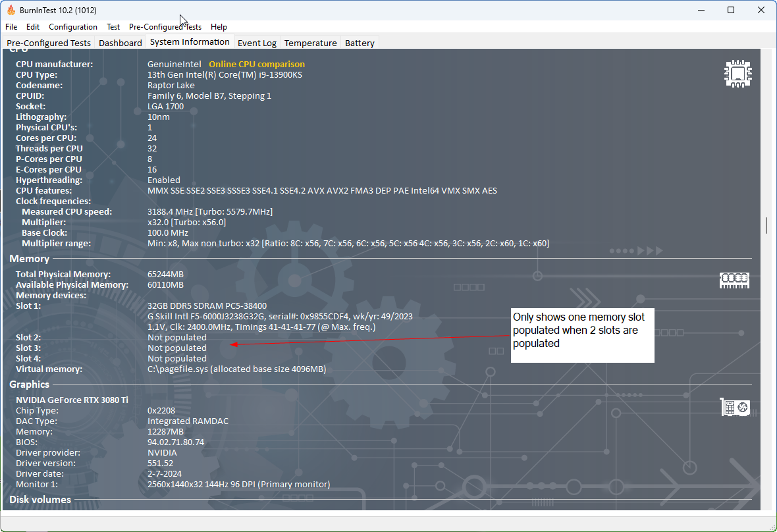Image resolution: width=777 pixels, height=532 pixels.
Task: Switch to the Pre-Configured Tests tab
Action: (x=49, y=43)
